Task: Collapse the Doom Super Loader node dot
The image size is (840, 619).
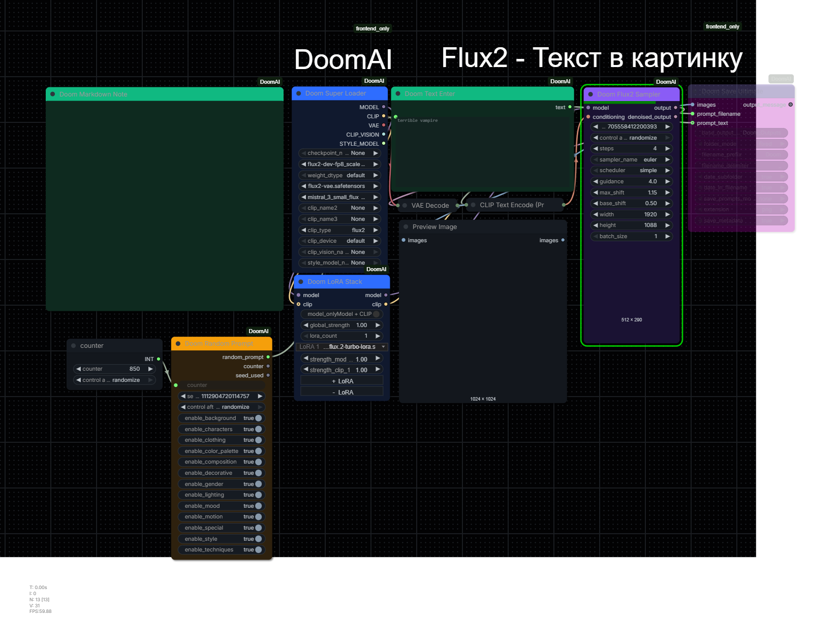Action: pos(299,93)
